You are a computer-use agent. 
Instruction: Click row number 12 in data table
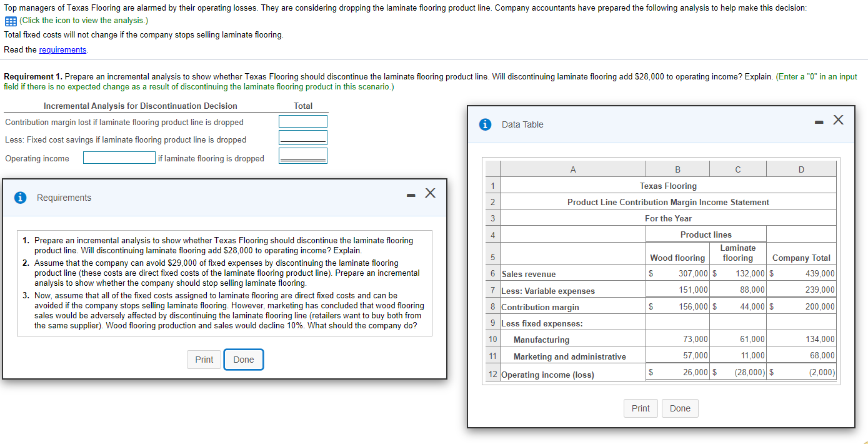[493, 375]
